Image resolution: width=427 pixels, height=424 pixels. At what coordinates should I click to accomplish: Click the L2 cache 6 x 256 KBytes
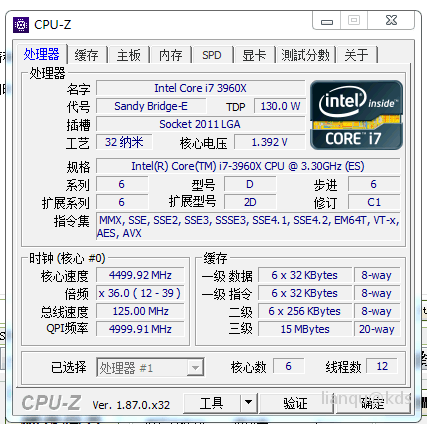(x=305, y=311)
